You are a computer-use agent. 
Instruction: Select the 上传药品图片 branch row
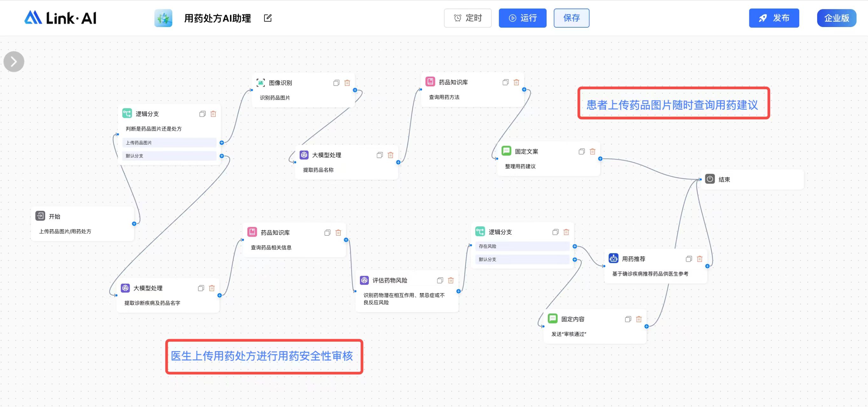tap(169, 143)
